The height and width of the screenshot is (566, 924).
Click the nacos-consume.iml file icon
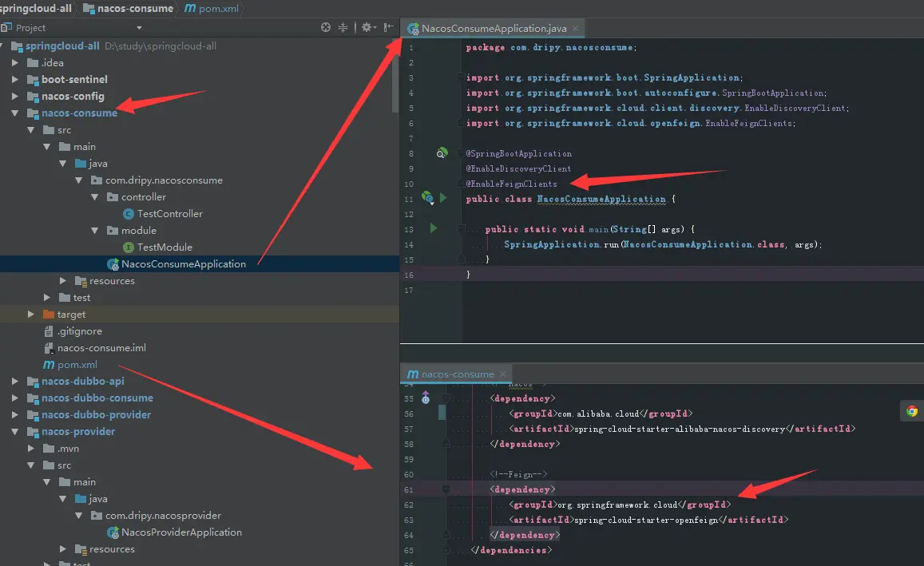pos(50,348)
